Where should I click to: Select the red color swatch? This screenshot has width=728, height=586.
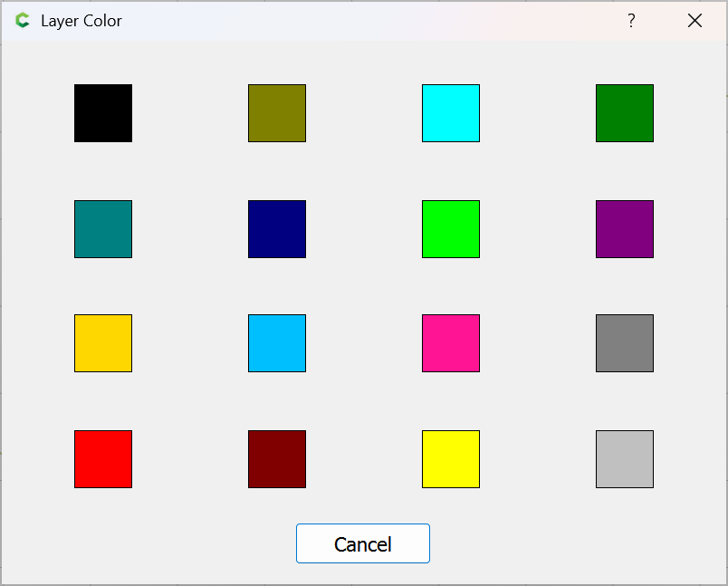pos(103,459)
